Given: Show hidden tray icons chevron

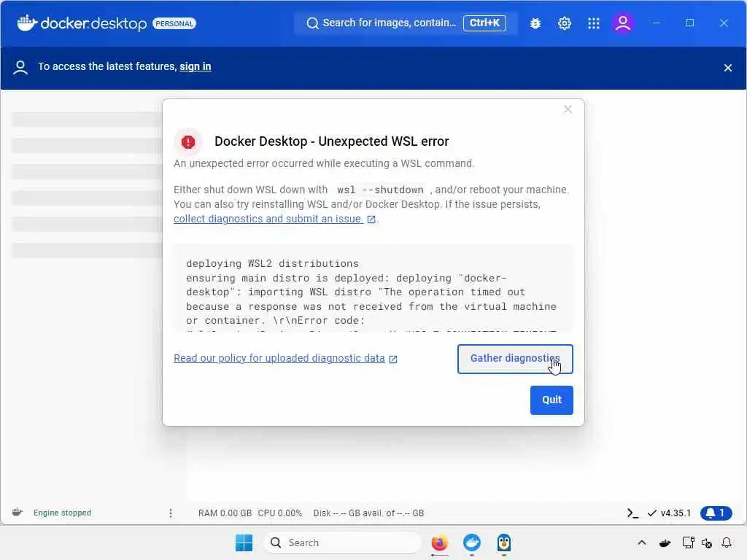Looking at the screenshot, I should tap(642, 542).
